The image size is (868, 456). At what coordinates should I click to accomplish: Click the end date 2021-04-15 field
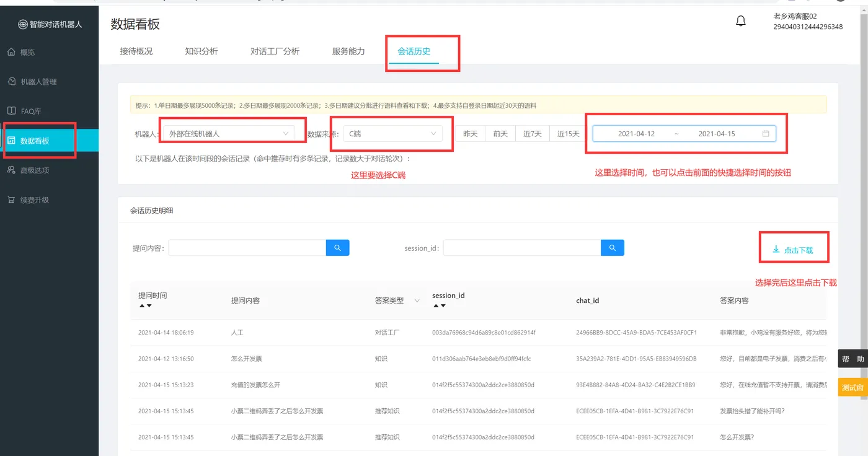click(x=717, y=133)
